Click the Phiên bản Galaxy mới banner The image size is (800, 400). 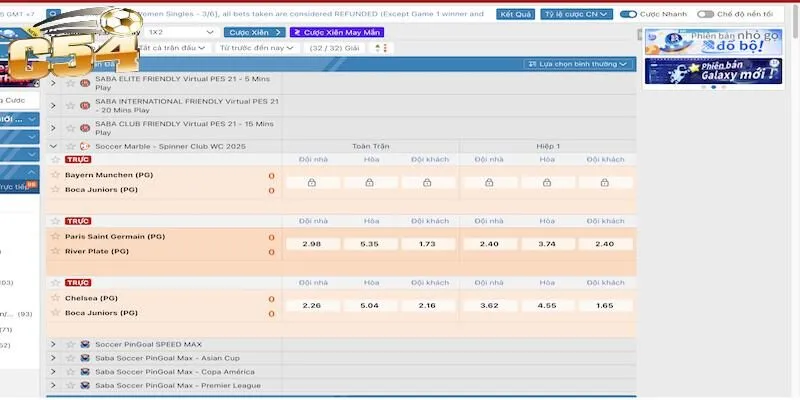click(712, 71)
